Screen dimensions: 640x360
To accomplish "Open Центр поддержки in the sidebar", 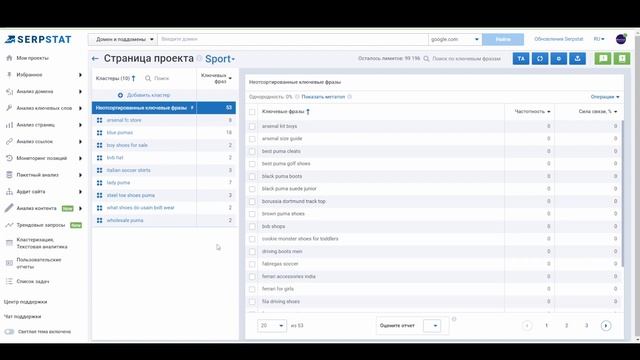I will (x=25, y=302).
